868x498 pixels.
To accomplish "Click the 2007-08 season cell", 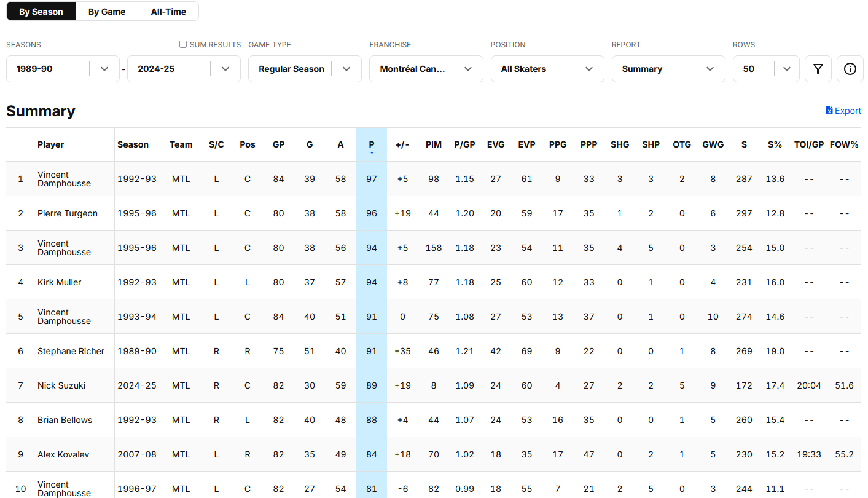I will click(137, 454).
